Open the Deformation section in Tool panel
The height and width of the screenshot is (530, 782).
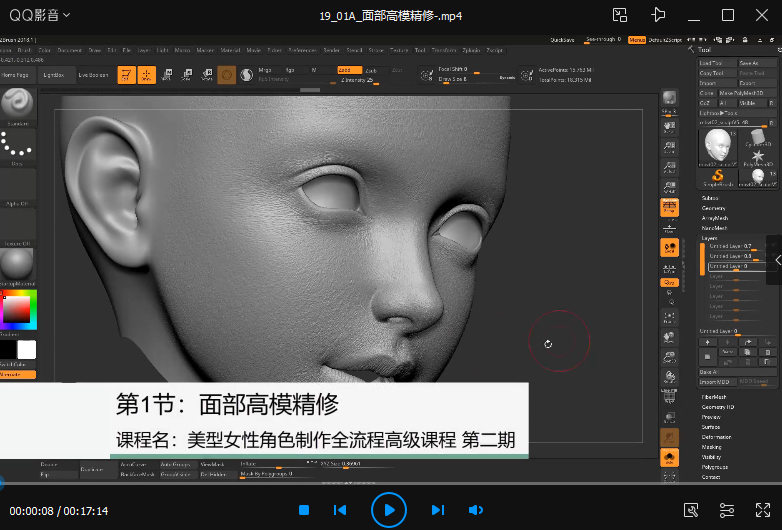click(x=718, y=437)
